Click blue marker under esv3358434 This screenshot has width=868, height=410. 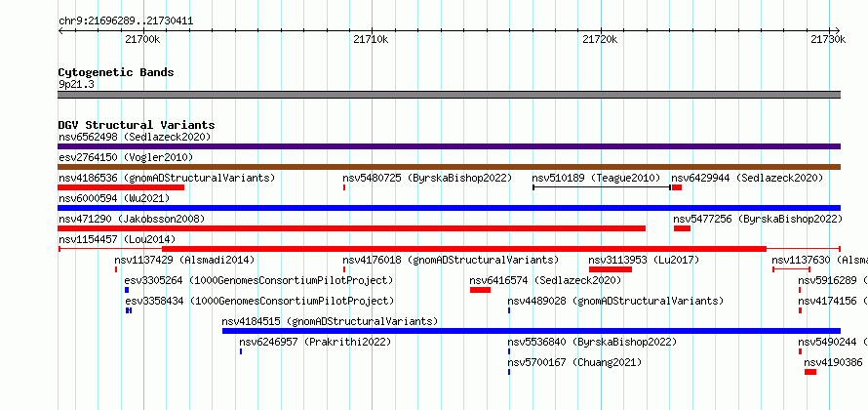click(129, 310)
